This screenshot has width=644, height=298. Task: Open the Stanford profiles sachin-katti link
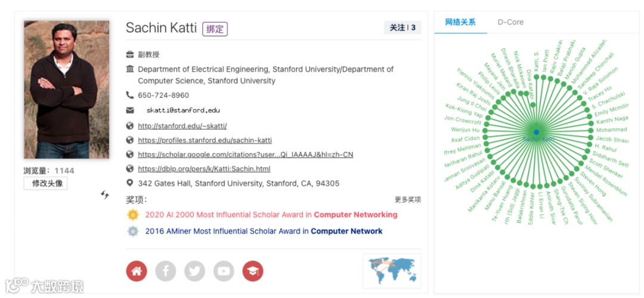coord(205,140)
